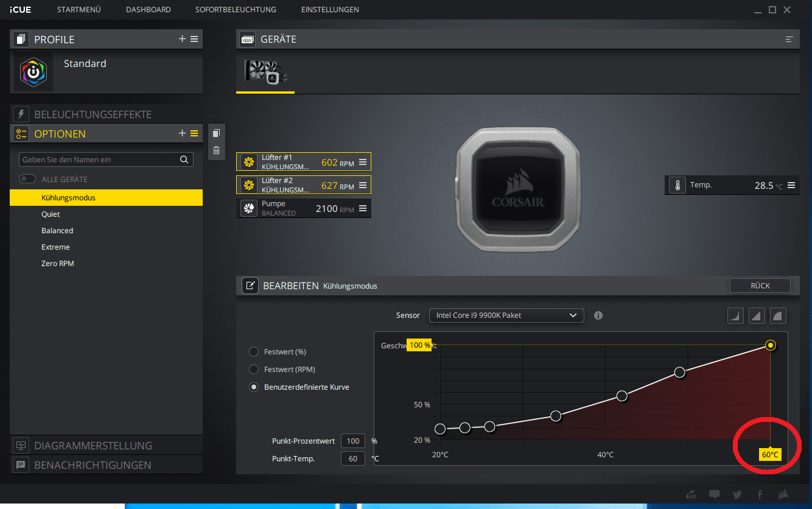Screen dimensions: 812x509
Task: Select the Kühlungsmodus option
Action: [106, 198]
